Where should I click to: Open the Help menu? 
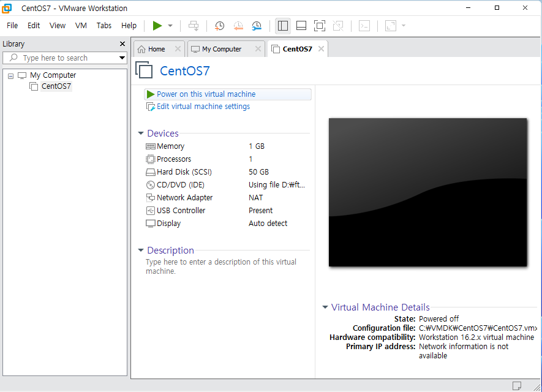pos(129,26)
